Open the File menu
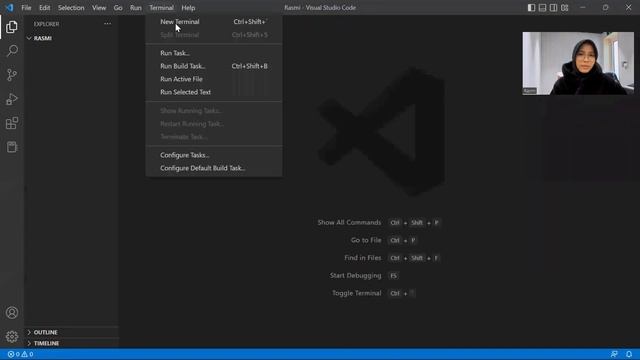The height and width of the screenshot is (360, 640). click(x=26, y=8)
